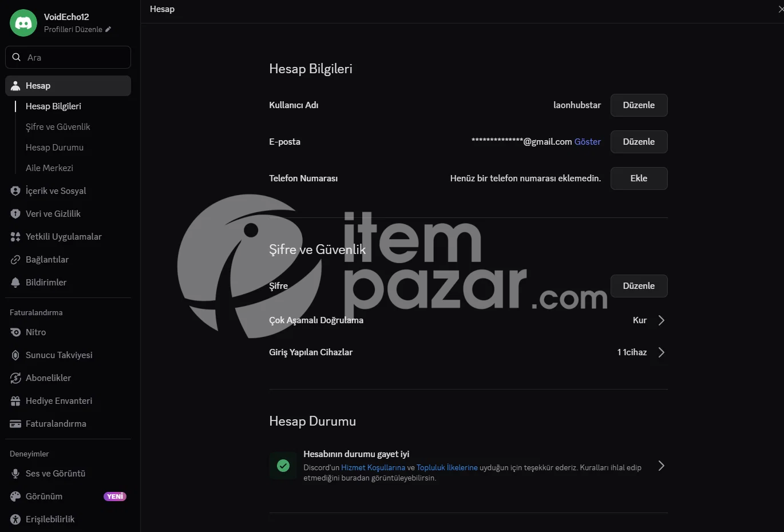This screenshot has height=532, width=784.
Task: Expand Çok Aşamalı Doğrulama setup chevron
Action: (661, 320)
